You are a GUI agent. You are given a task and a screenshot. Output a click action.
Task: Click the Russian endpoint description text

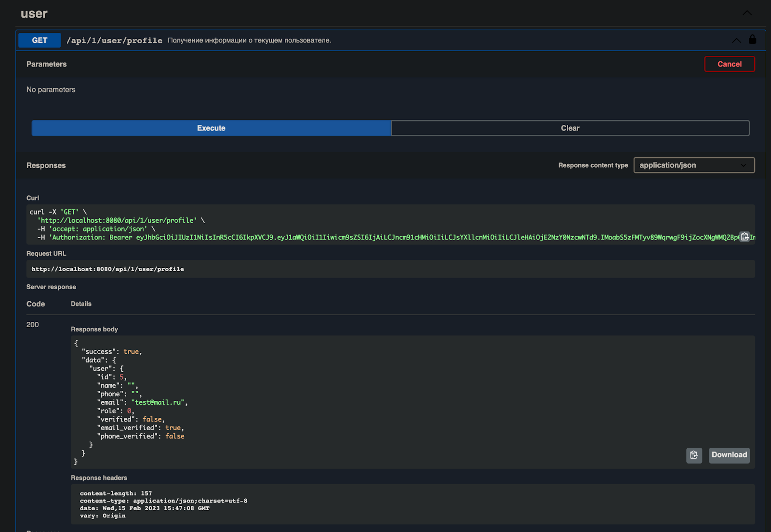coord(249,40)
